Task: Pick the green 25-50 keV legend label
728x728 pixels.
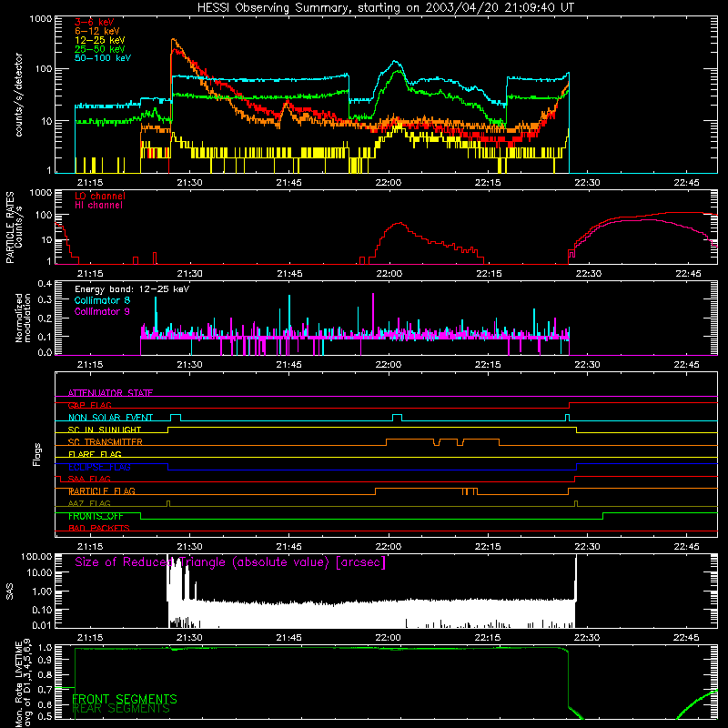Action: (x=99, y=49)
